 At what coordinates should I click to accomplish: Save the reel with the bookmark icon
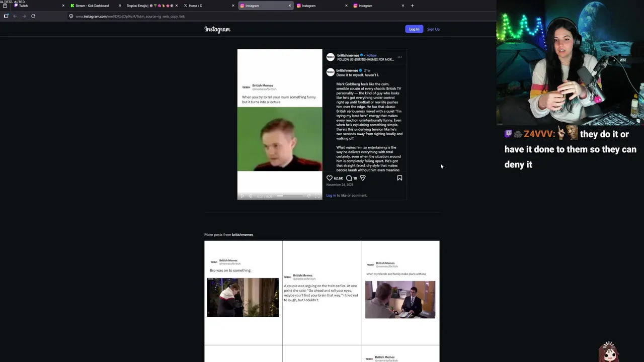[x=399, y=178]
